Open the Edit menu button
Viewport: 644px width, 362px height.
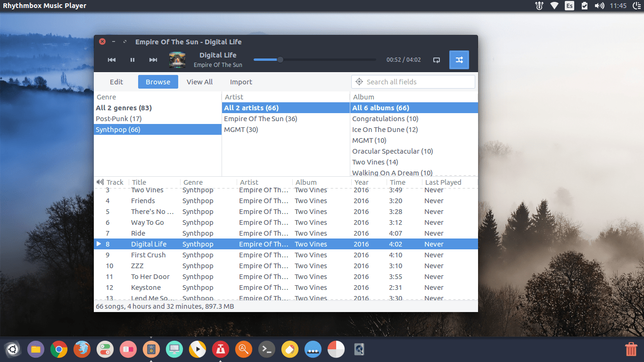(116, 82)
